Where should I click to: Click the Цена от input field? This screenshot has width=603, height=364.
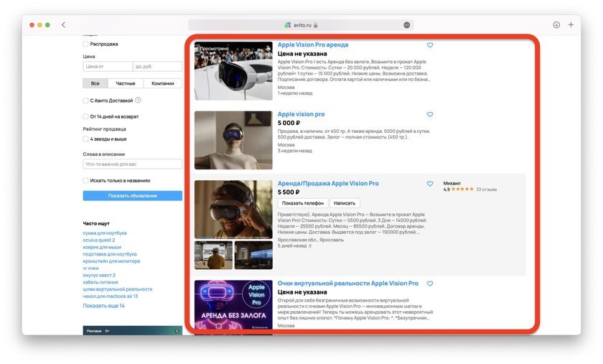click(108, 66)
